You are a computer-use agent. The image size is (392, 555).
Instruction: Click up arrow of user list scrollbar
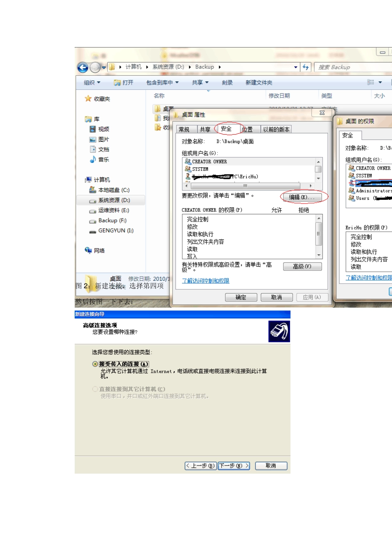pos(318,161)
